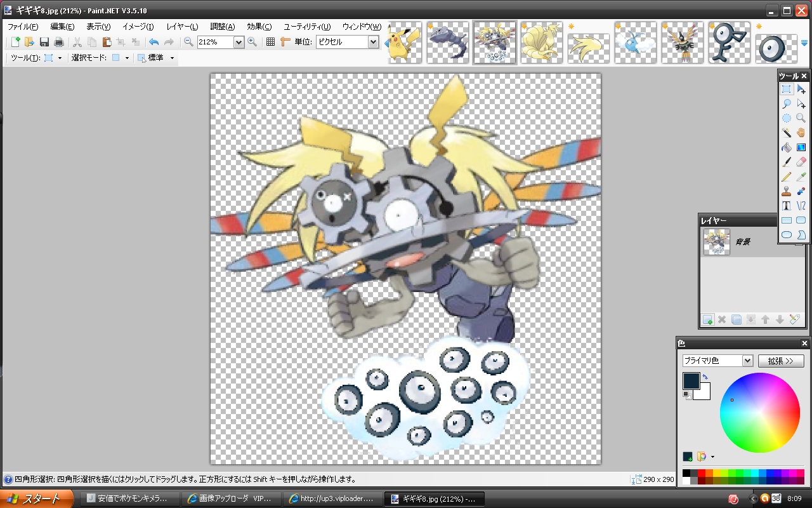Toggle the pixel grid display
Screen dimensions: 812x508
270,42
